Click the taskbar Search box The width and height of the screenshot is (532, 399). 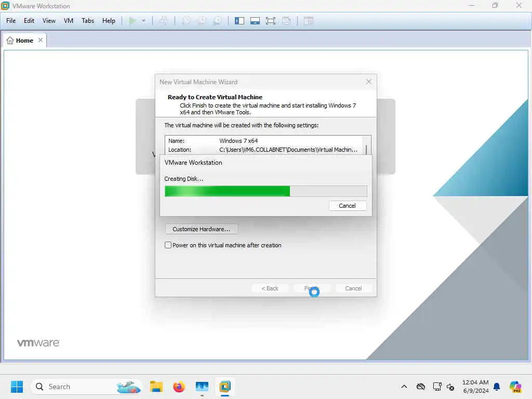(87, 387)
